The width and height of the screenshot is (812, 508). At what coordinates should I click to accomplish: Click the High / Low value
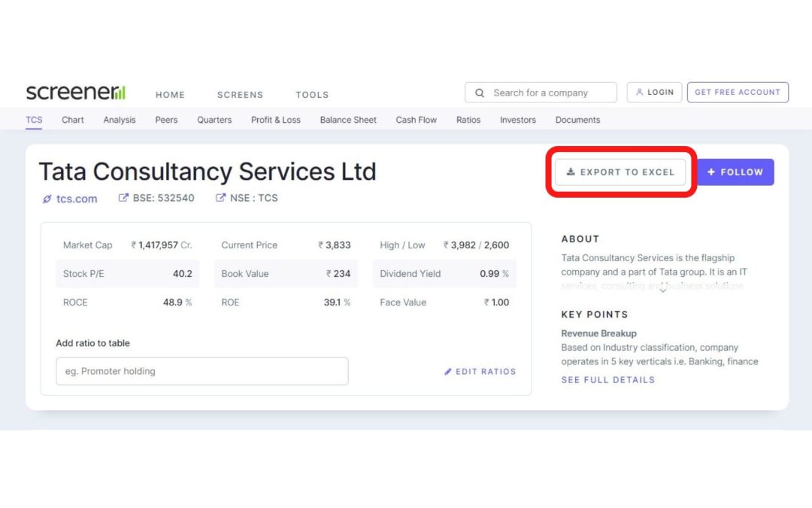476,245
